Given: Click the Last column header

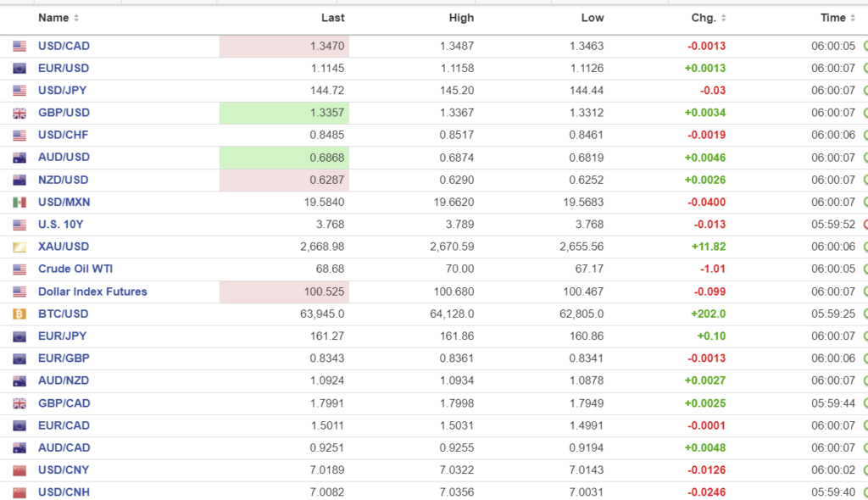Looking at the screenshot, I should pyautogui.click(x=333, y=18).
